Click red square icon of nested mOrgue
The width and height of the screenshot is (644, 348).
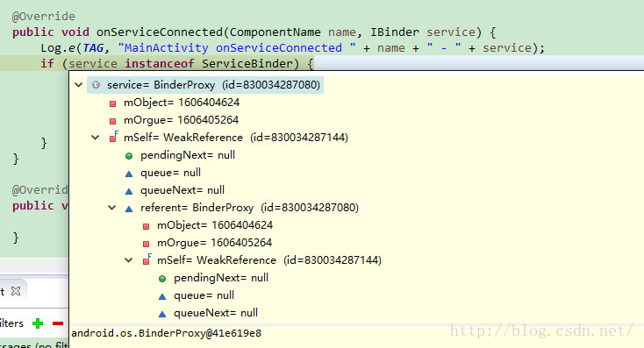pos(146,244)
